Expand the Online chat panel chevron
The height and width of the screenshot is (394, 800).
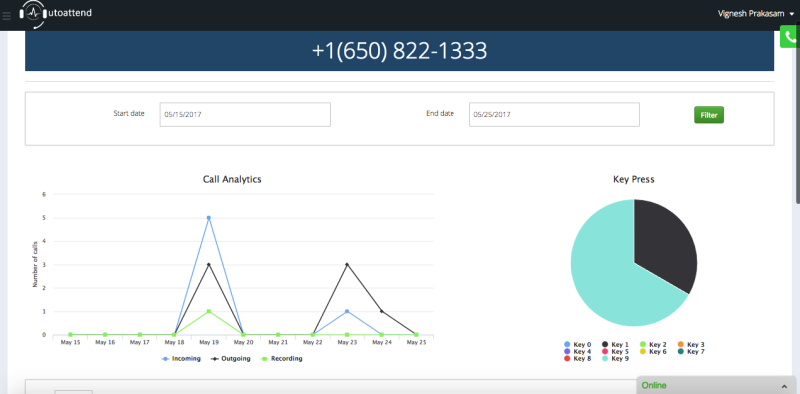click(784, 386)
